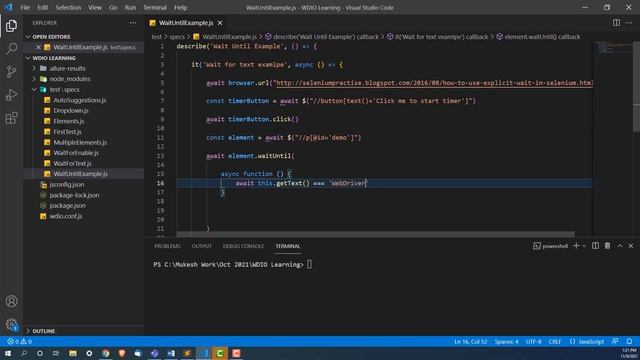This screenshot has width=640, height=360.
Task: Open editor more actions ellipsis
Action: click(x=629, y=23)
